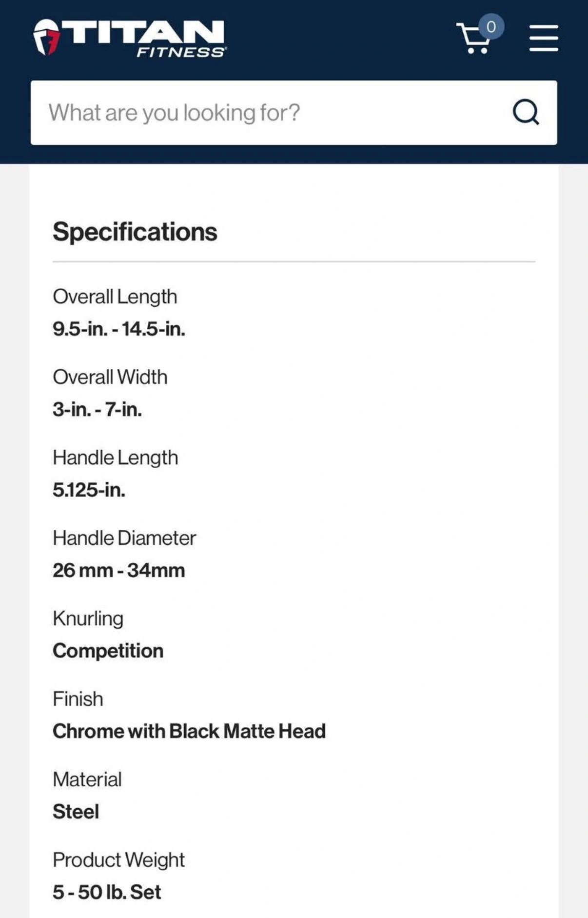Click the 26 mm - 34mm value
This screenshot has width=588, height=918.
pos(119,570)
